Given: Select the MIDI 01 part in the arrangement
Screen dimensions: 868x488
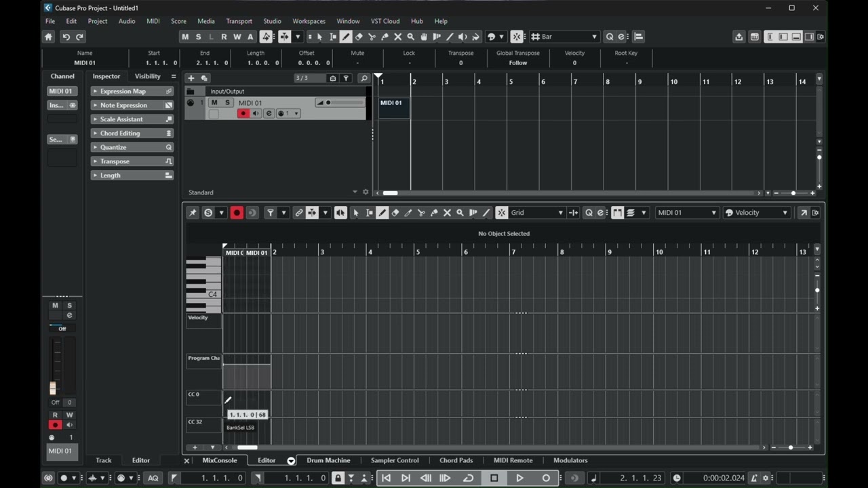Looking at the screenshot, I should click(x=394, y=107).
